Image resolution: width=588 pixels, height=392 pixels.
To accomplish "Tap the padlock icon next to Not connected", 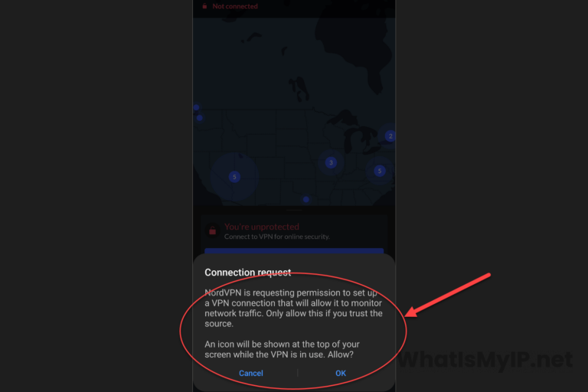I will pos(204,6).
